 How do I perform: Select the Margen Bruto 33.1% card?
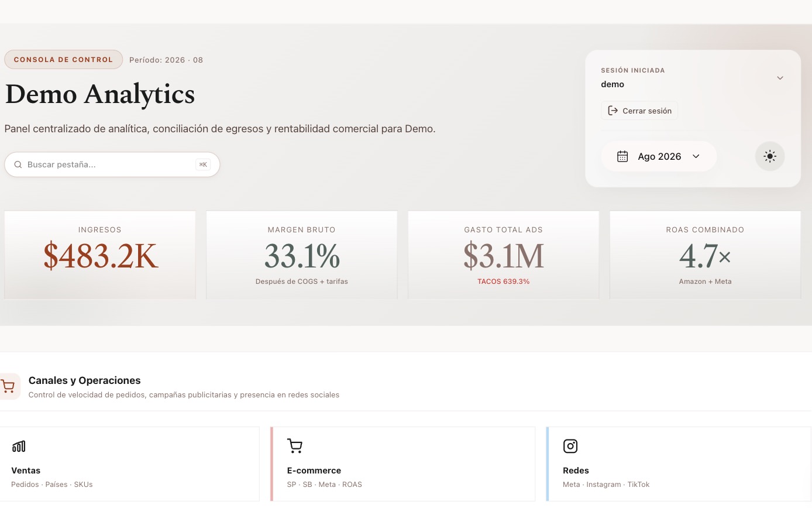[x=302, y=255]
